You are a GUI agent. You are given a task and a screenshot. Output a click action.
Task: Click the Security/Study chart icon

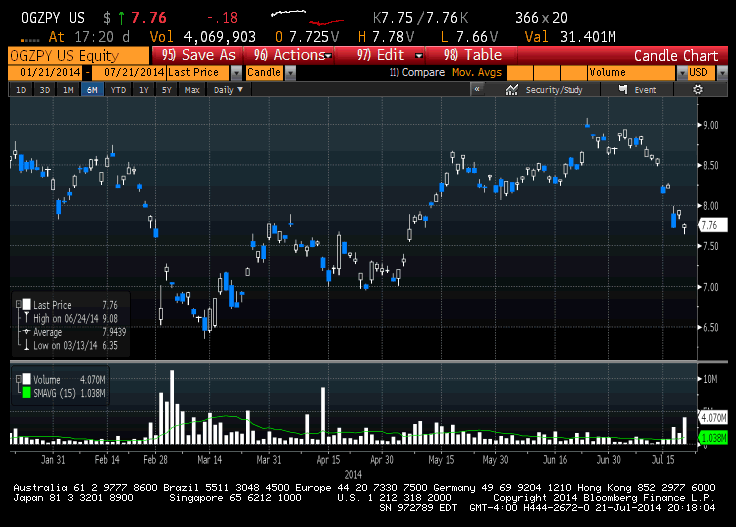click(512, 90)
